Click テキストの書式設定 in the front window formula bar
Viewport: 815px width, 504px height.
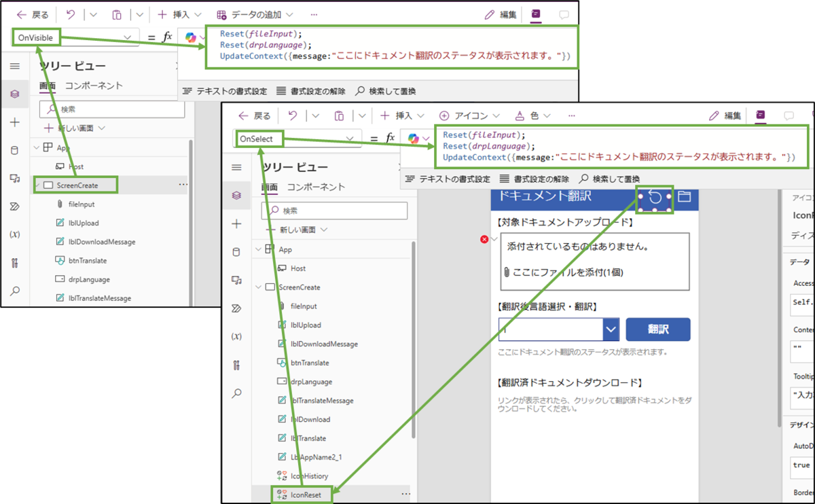[447, 179]
